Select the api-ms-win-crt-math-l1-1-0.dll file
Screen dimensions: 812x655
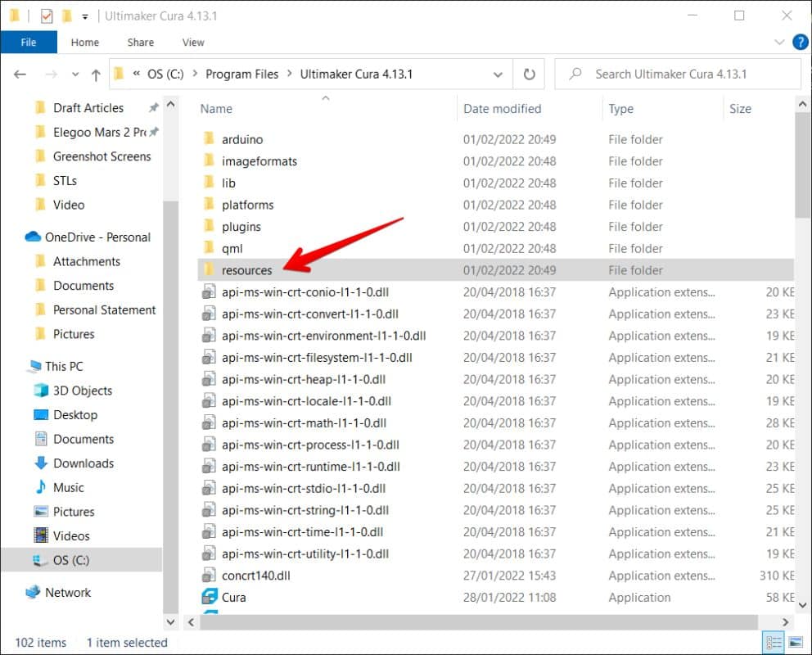tap(495, 423)
